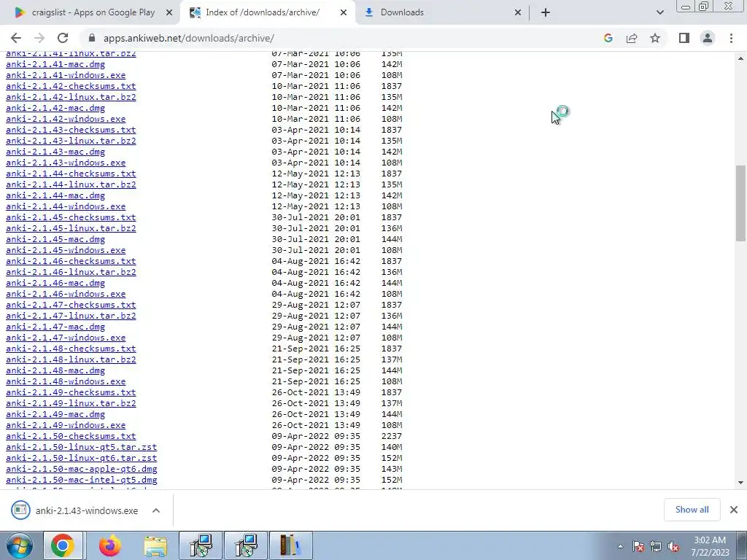
Task: Download anki-2.1.46-linux.tar.bz2
Action: (x=71, y=273)
